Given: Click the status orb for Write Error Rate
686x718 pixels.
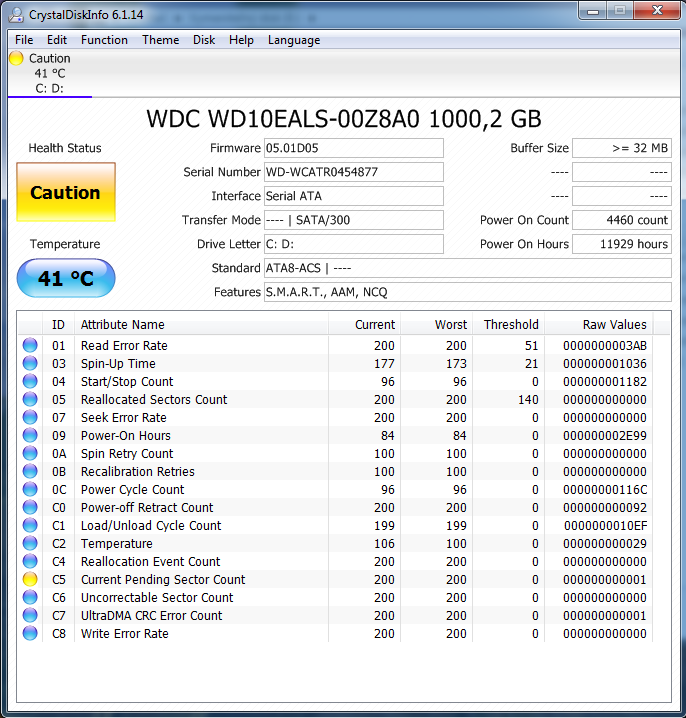Looking at the screenshot, I should click(30, 634).
